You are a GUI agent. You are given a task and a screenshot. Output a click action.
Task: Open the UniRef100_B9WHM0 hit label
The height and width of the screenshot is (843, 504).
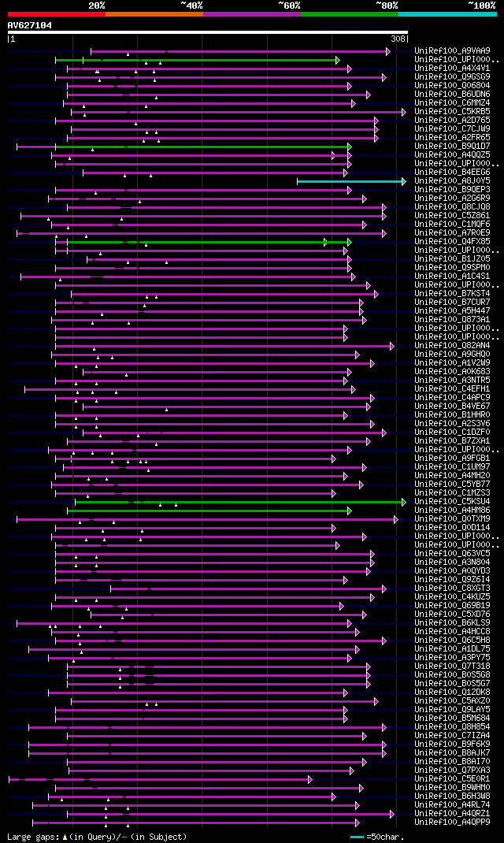(x=452, y=787)
